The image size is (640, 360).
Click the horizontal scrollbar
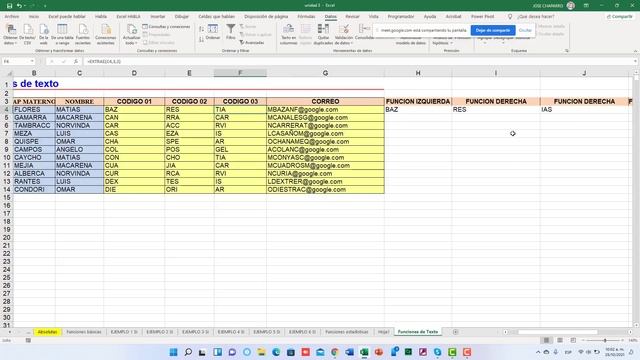(558, 332)
